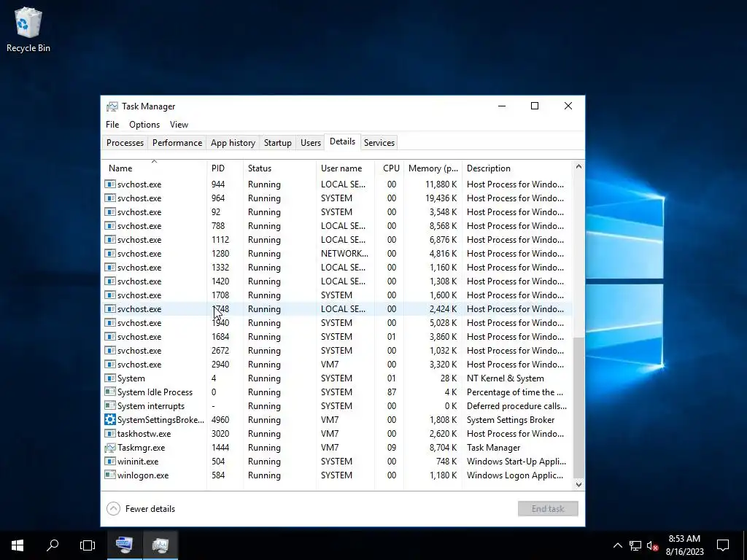Click the 19,436 K memory value
747x560 pixels.
[x=441, y=198]
